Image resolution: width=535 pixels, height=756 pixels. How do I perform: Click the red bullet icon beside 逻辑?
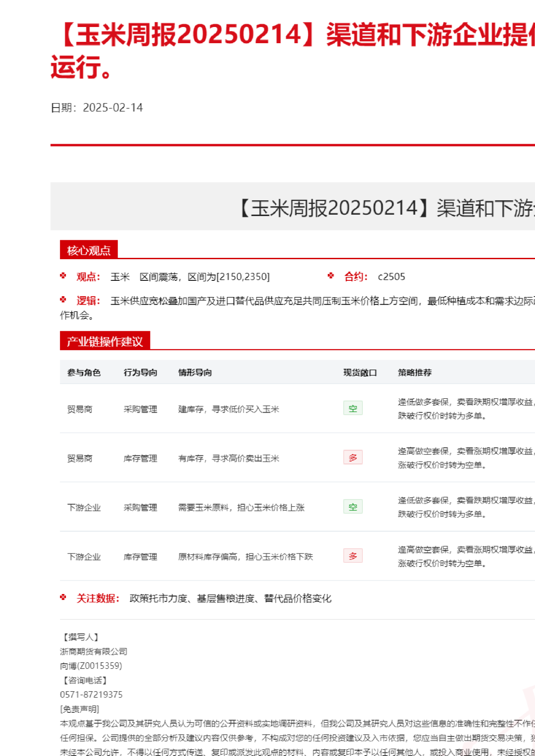click(63, 300)
